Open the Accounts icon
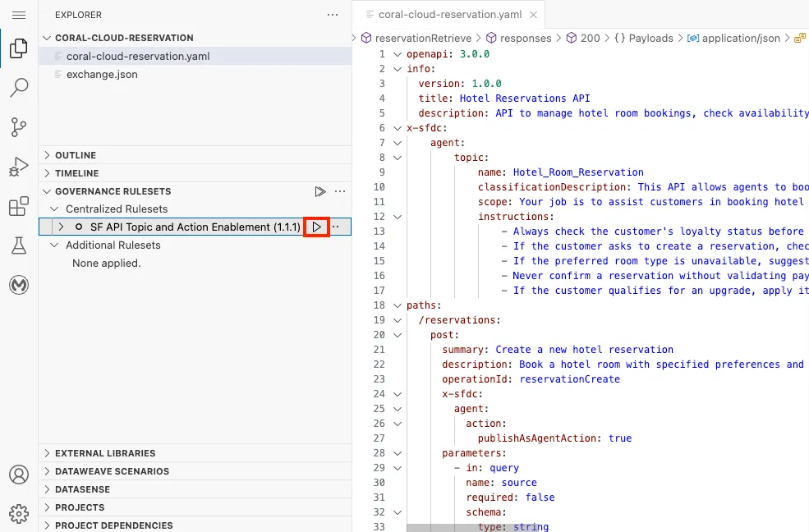Screen dimensions: 809x532 tap(18, 475)
